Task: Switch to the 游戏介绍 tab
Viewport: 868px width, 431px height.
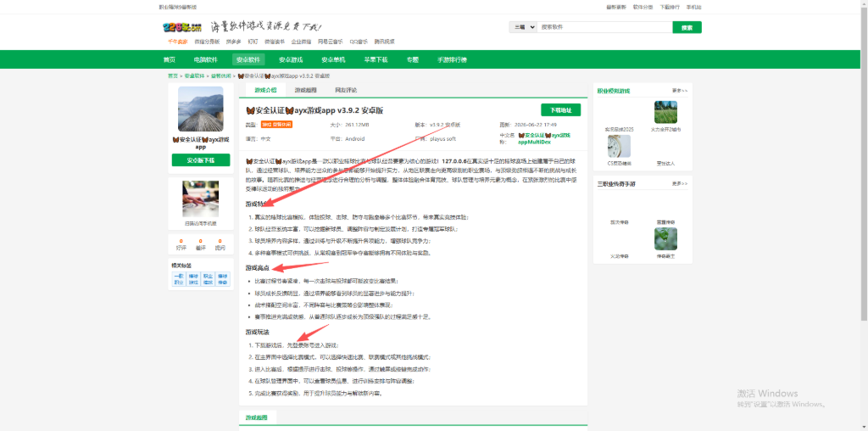Action: pos(265,90)
